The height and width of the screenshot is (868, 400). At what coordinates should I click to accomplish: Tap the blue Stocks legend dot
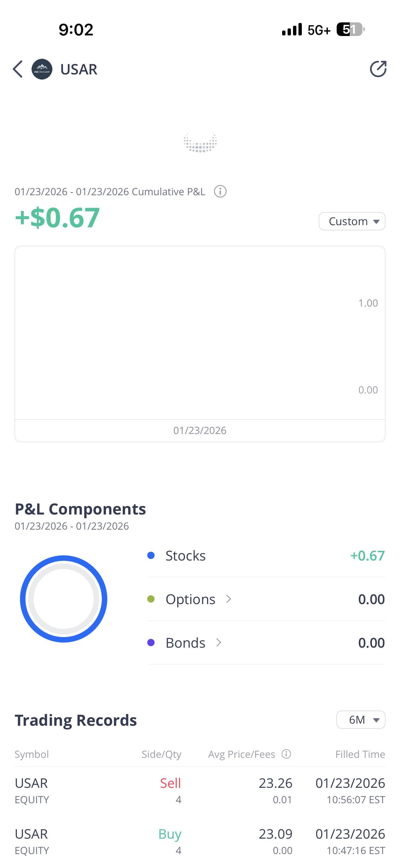(x=151, y=555)
